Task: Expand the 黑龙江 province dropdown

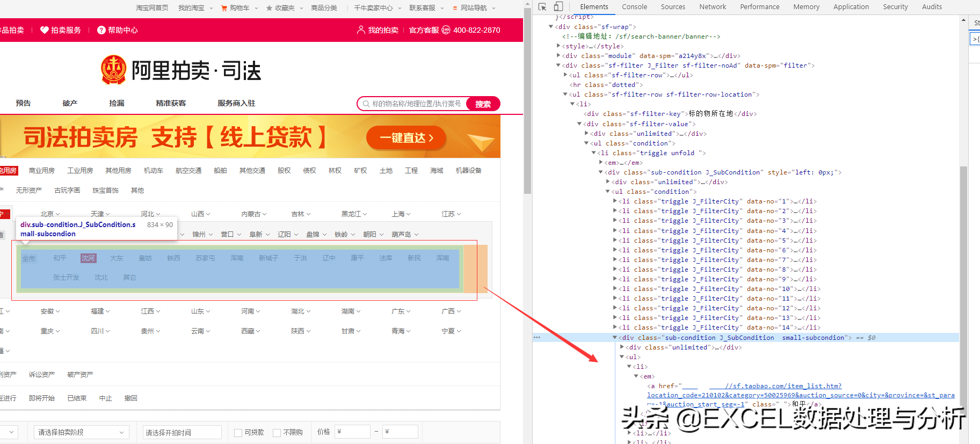Action: [354, 214]
